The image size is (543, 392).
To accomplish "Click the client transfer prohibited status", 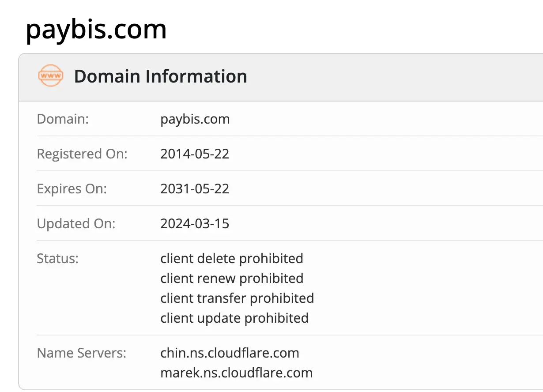I will click(237, 298).
